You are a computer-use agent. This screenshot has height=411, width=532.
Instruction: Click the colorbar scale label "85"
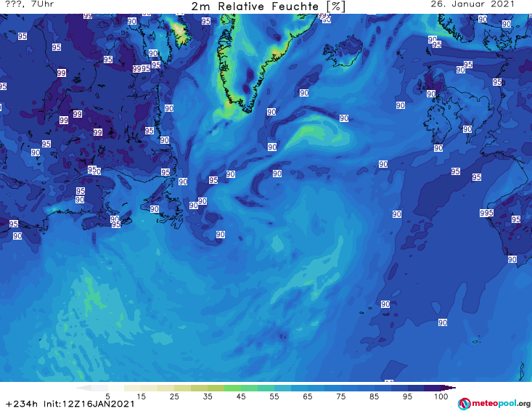point(374,396)
